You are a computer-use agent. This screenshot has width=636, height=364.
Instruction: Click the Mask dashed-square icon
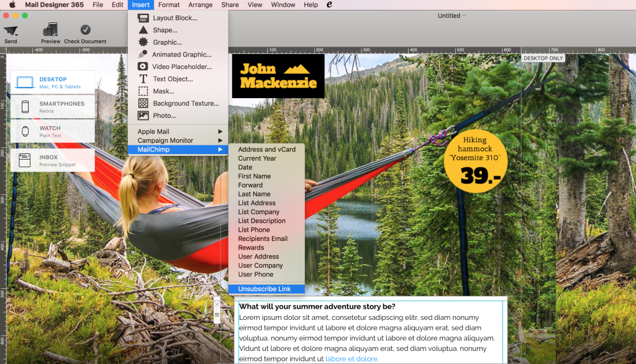point(143,91)
